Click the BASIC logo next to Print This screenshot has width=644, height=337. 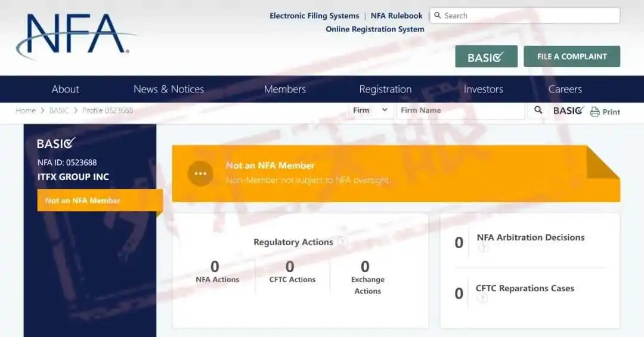[568, 110]
